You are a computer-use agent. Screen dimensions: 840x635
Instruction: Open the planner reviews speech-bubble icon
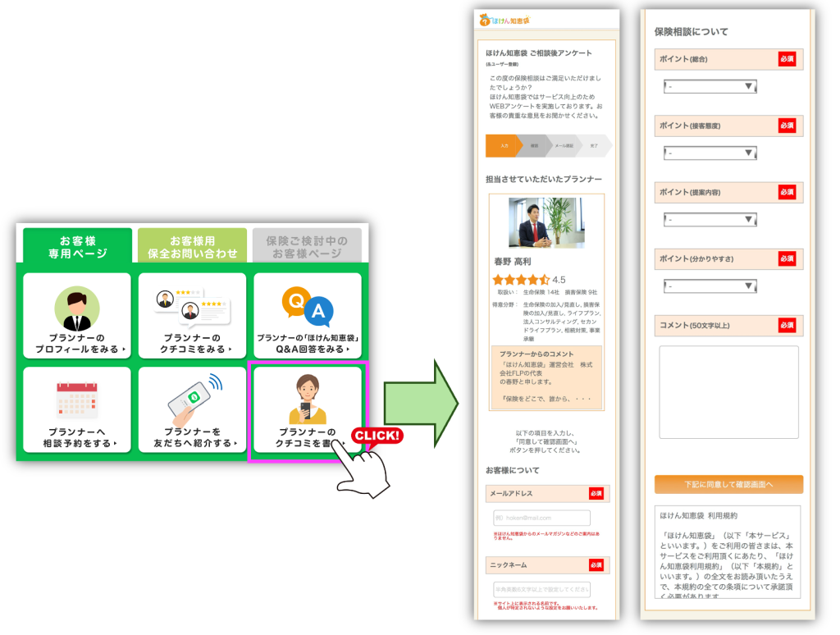tap(193, 308)
